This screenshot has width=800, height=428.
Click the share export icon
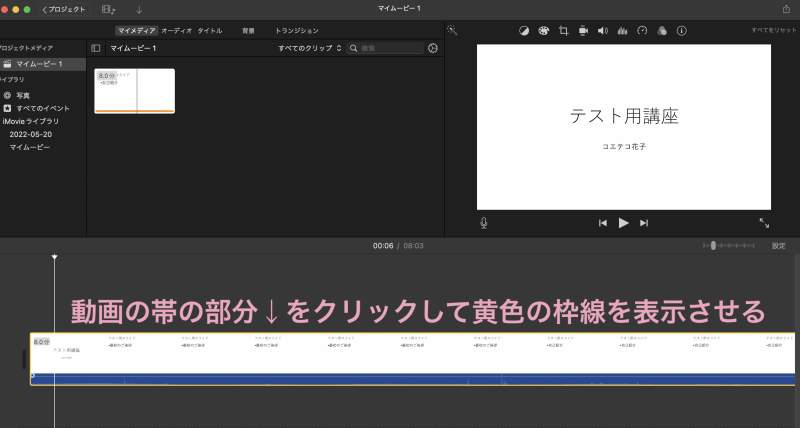point(786,9)
